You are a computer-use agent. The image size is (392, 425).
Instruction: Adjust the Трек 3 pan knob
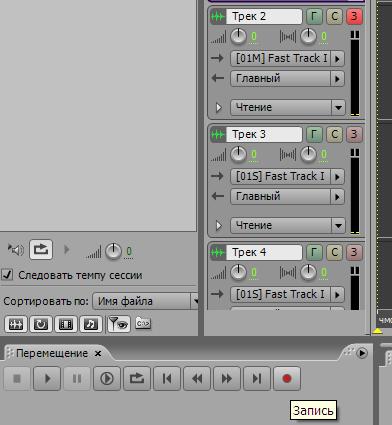point(308,154)
